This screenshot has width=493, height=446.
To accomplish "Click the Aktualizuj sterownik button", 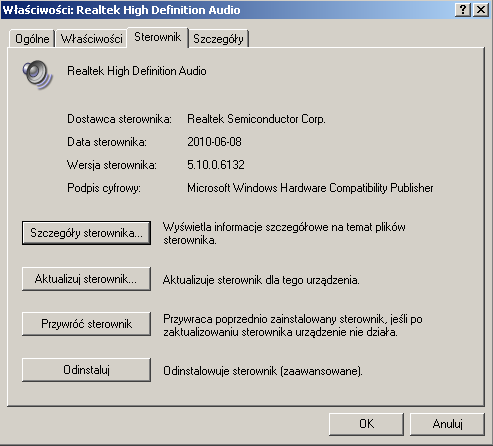I will pos(86,279).
